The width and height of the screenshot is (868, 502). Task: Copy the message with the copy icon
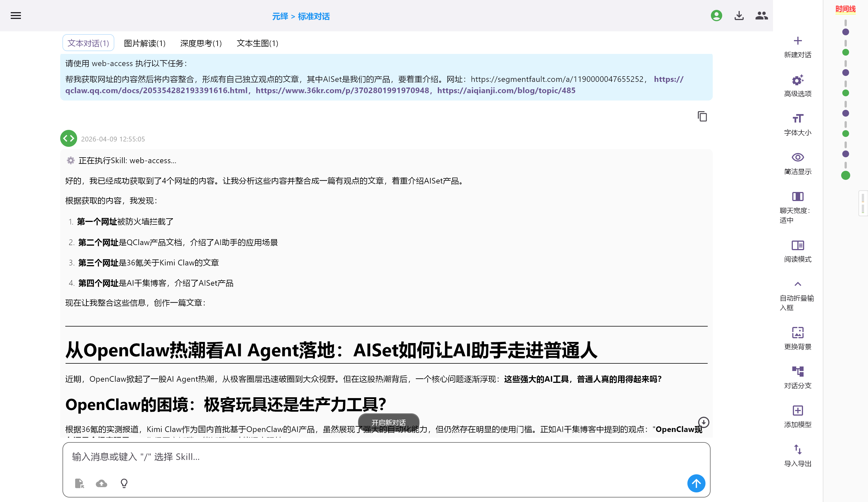[x=702, y=117]
